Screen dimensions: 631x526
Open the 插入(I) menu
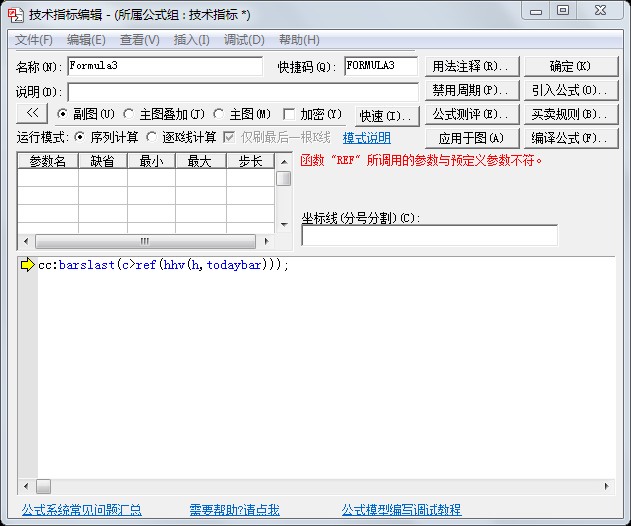coord(192,40)
